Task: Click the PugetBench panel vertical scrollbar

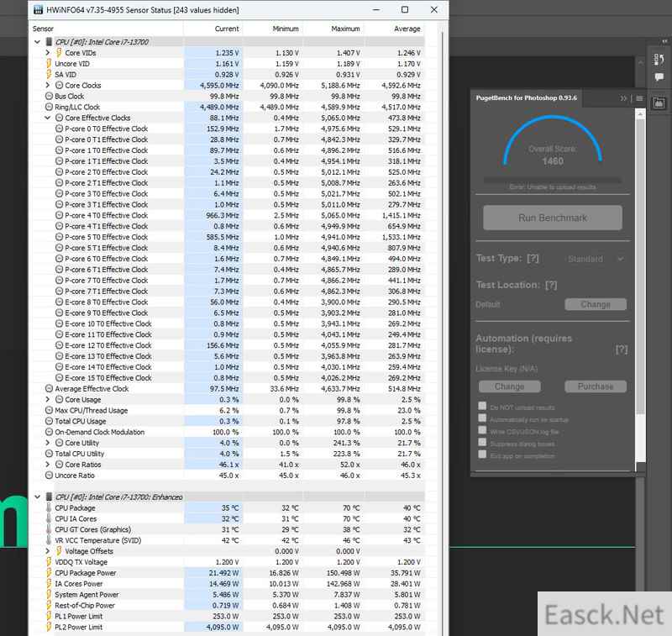Action: pyautogui.click(x=640, y=265)
